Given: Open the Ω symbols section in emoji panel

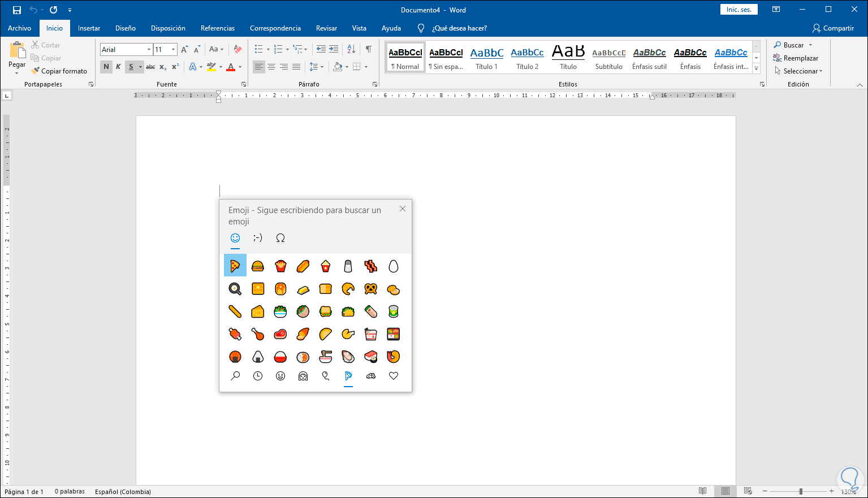Looking at the screenshot, I should click(280, 238).
